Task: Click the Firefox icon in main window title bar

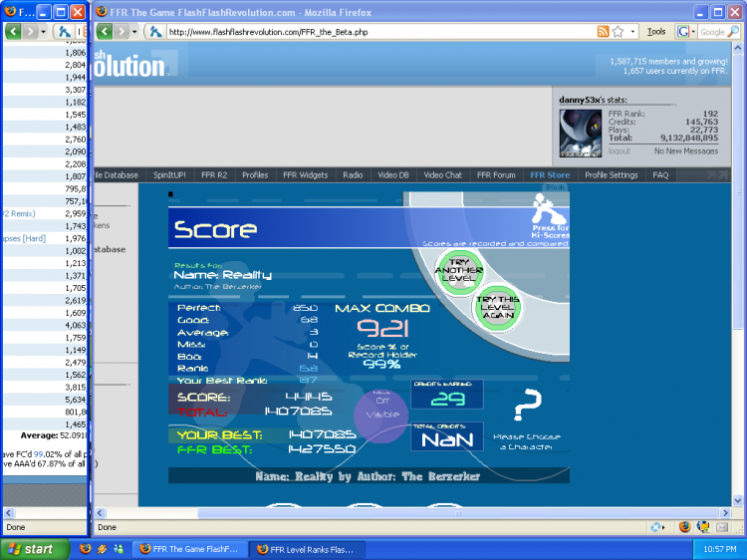Action: pyautogui.click(x=101, y=11)
